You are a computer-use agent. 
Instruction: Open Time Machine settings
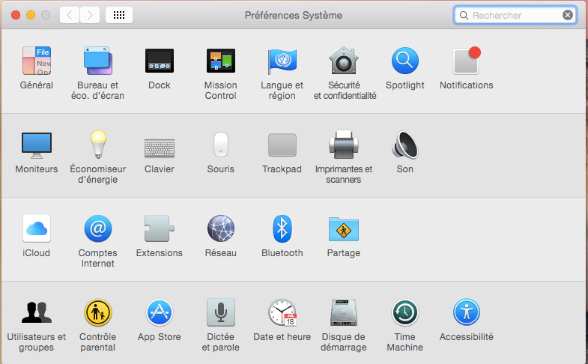coord(404,312)
